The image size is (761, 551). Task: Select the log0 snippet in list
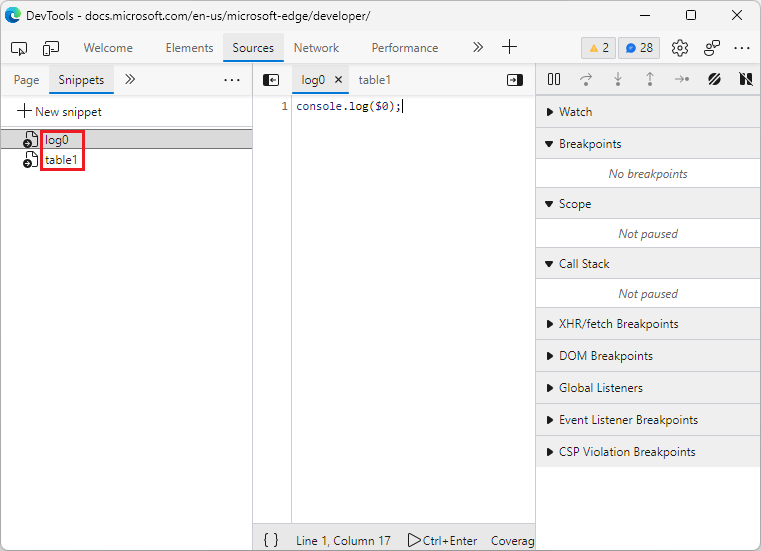126,140
